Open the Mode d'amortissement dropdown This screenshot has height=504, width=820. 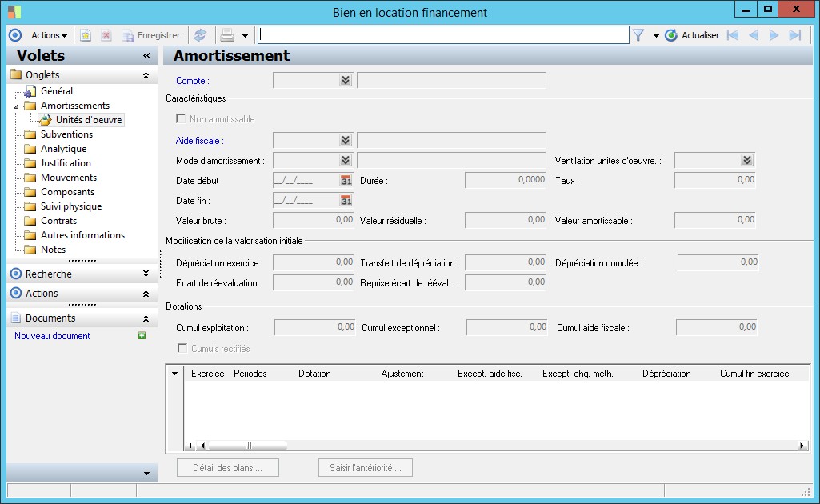(x=346, y=161)
